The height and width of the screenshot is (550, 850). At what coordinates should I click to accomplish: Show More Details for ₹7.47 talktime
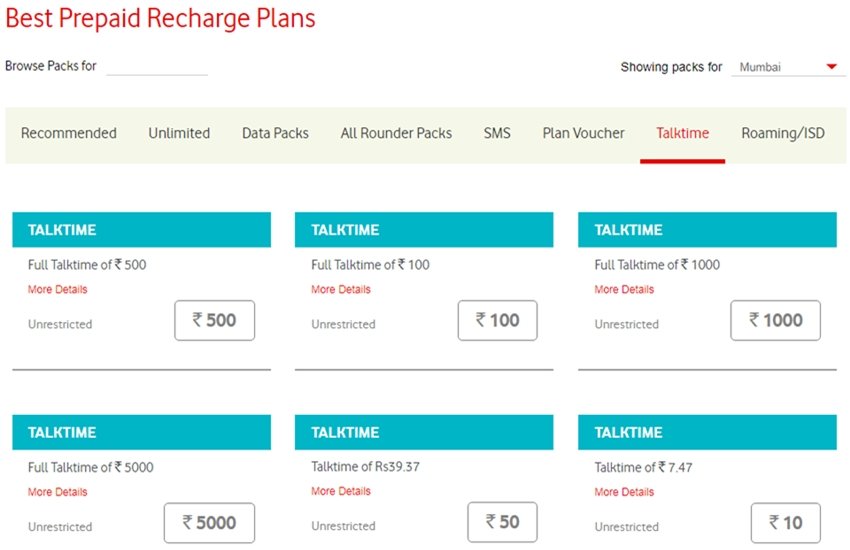pos(624,492)
